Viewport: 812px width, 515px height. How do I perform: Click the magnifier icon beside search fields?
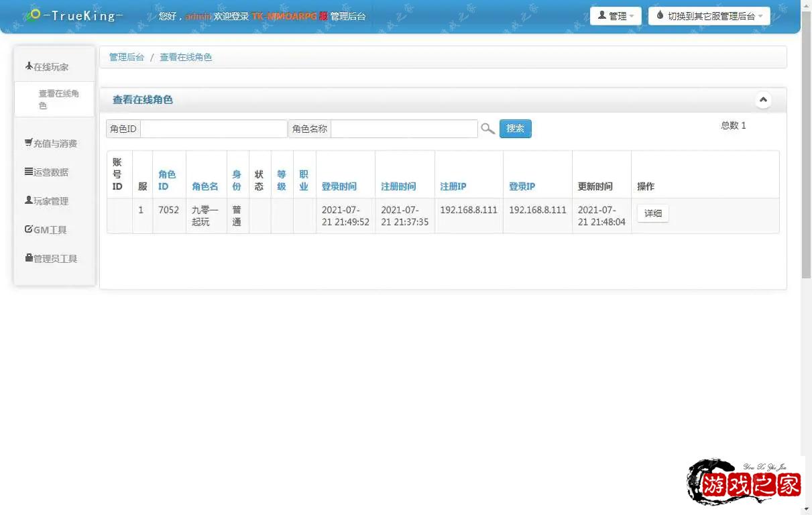(487, 129)
